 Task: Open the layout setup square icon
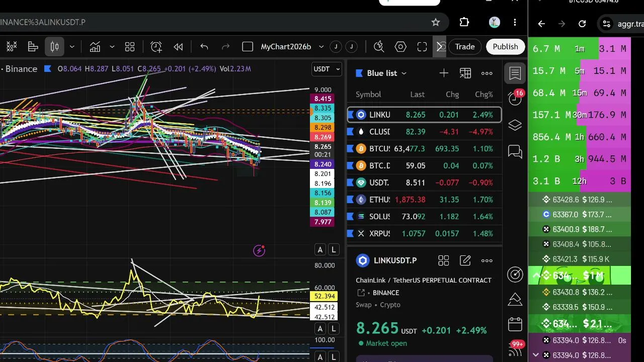248,47
